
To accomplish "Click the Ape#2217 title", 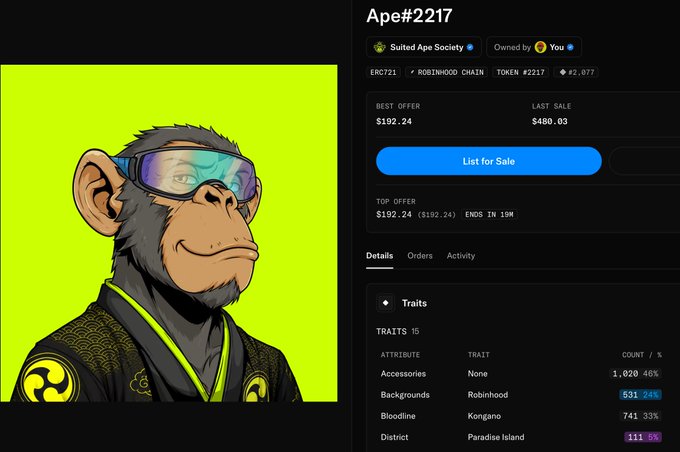I will 409,16.
